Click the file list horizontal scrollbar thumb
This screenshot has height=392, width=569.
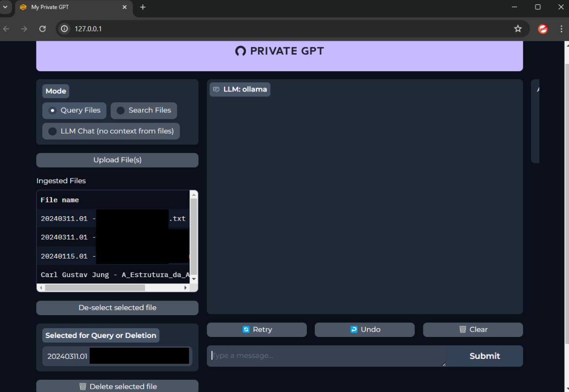pos(95,288)
